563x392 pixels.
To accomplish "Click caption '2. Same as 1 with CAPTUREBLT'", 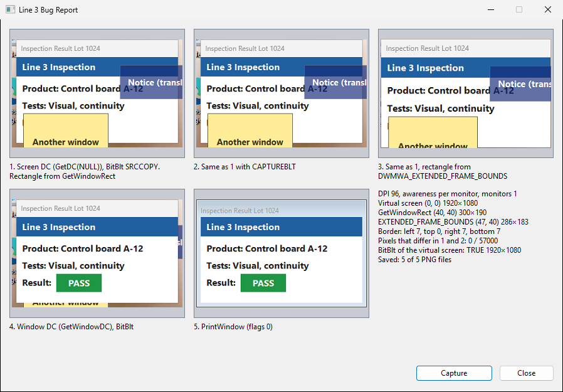I will [245, 167].
